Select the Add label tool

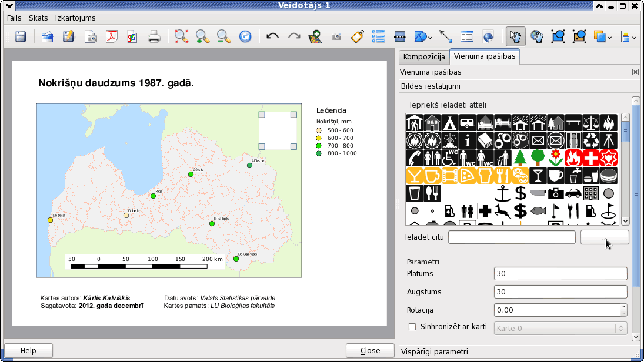pos(358,37)
